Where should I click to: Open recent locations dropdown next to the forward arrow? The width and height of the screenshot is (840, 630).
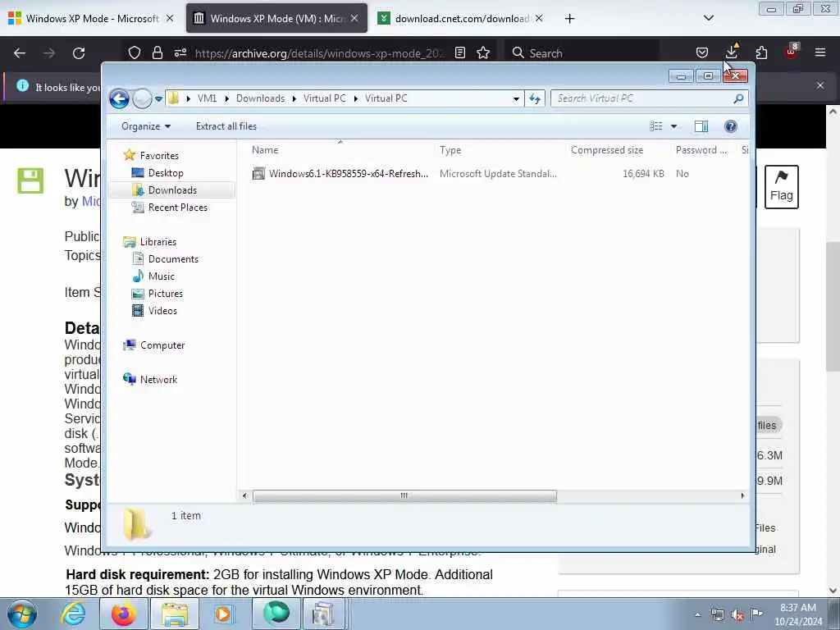click(x=158, y=98)
